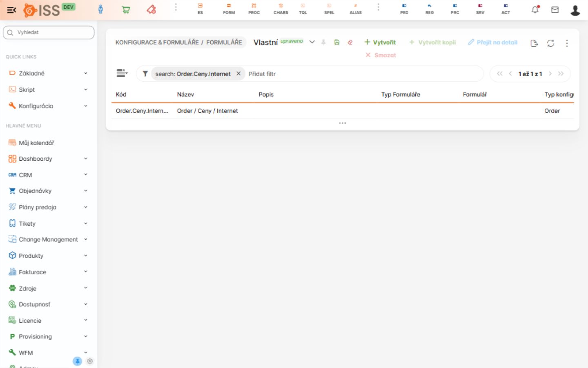Open the REG shortcut
This screenshot has width=588, height=368.
[x=430, y=9]
